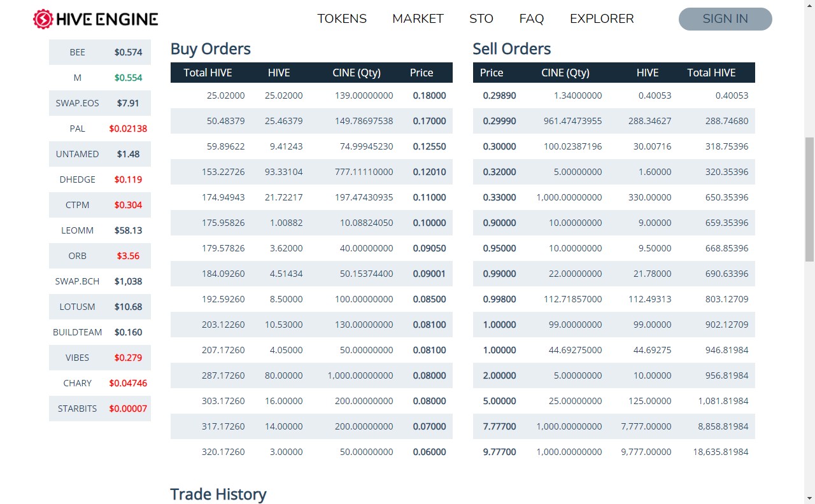Click buy quantity 777.11110000
The height and width of the screenshot is (504, 815).
[364, 172]
